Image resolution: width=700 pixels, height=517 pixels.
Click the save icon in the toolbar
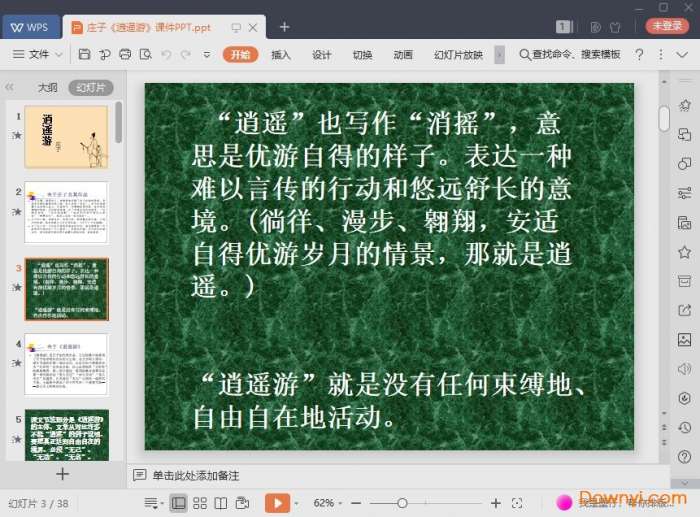click(84, 54)
